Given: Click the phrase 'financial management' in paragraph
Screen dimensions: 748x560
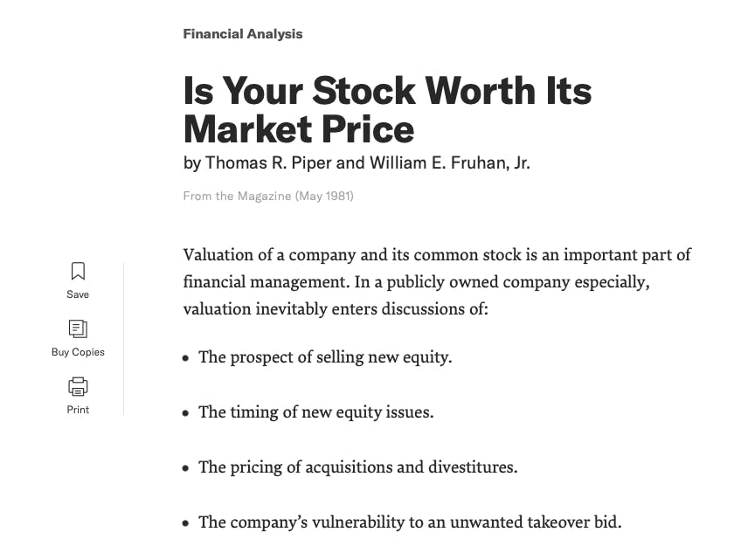Looking at the screenshot, I should [264, 282].
